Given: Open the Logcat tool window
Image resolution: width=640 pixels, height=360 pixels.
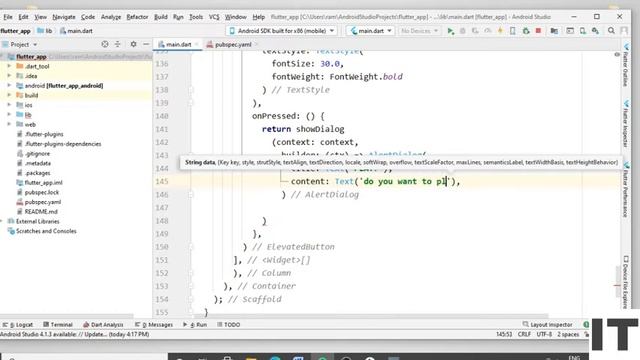Looking at the screenshot, I should [x=18, y=324].
